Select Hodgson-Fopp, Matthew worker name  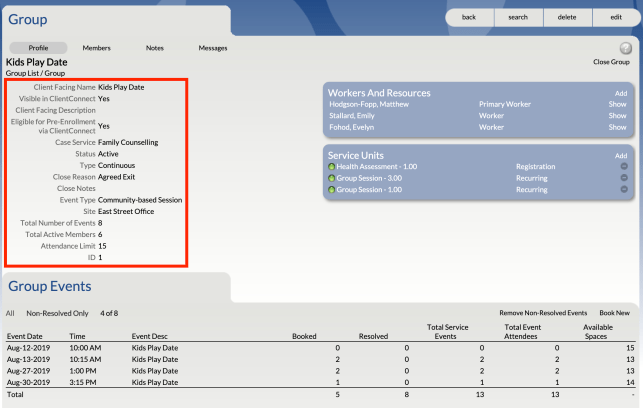[x=369, y=104]
